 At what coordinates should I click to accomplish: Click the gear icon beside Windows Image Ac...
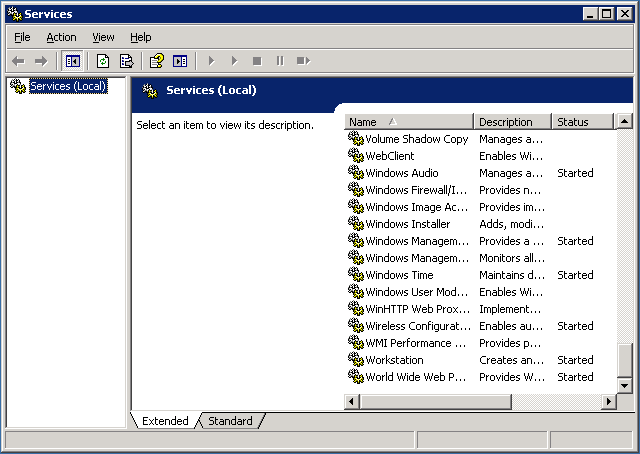[x=356, y=207]
